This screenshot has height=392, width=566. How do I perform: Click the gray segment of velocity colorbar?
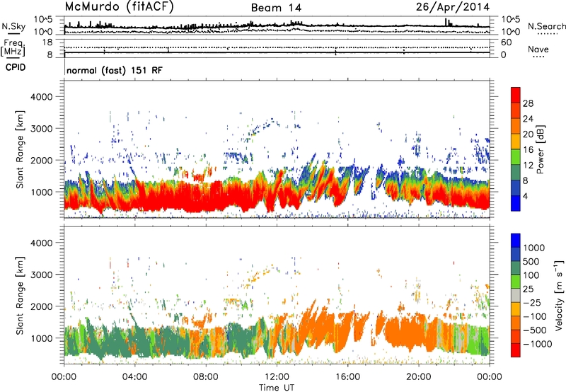click(516, 295)
